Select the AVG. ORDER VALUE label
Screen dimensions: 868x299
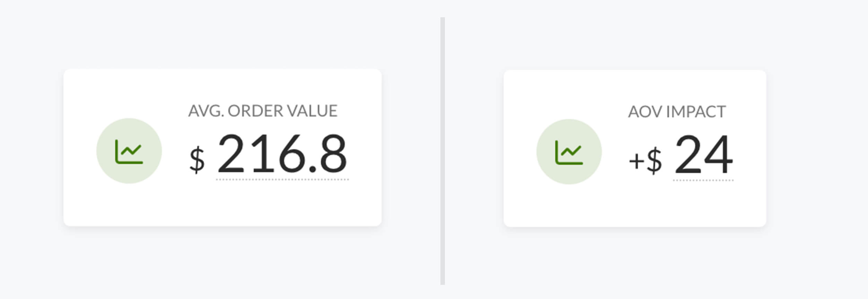pyautogui.click(x=263, y=111)
